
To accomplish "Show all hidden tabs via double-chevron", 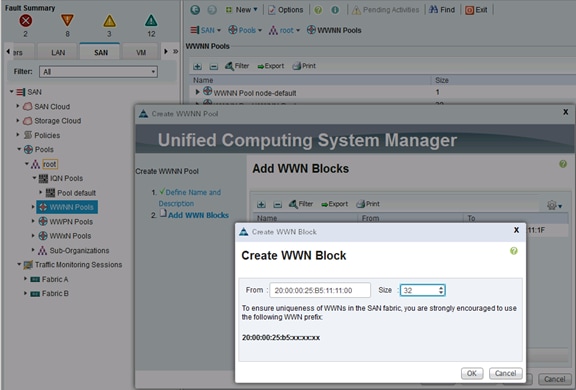I will point(176,51).
